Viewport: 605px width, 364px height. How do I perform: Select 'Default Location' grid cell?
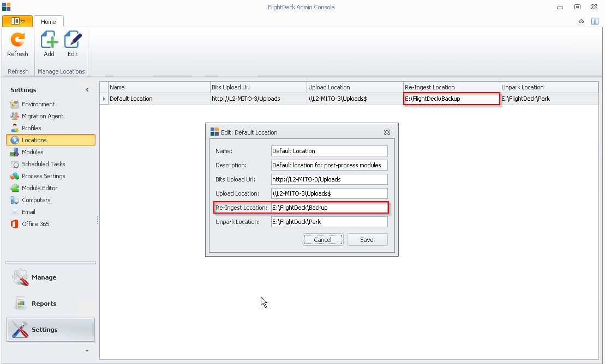tap(159, 99)
